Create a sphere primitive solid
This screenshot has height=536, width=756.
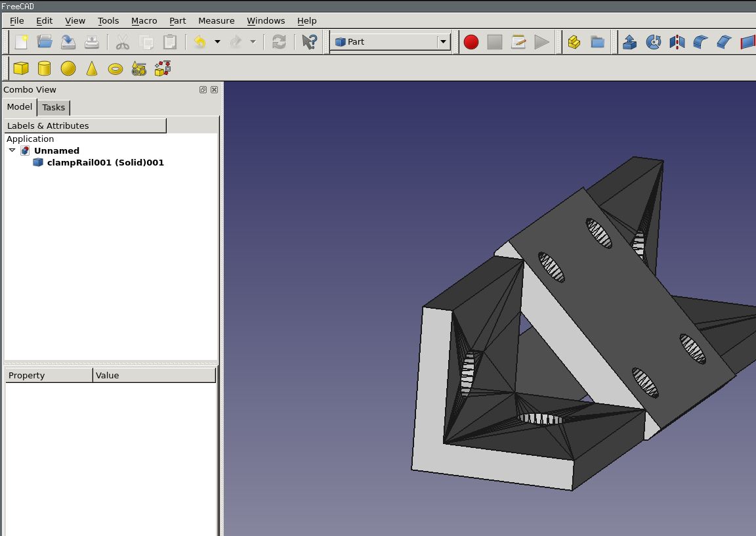(68, 68)
